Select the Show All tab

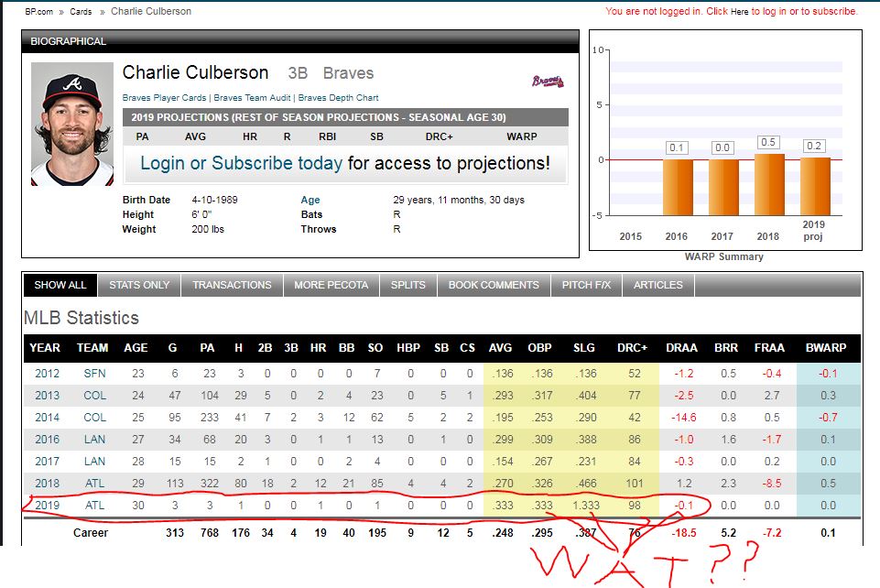pos(60,285)
